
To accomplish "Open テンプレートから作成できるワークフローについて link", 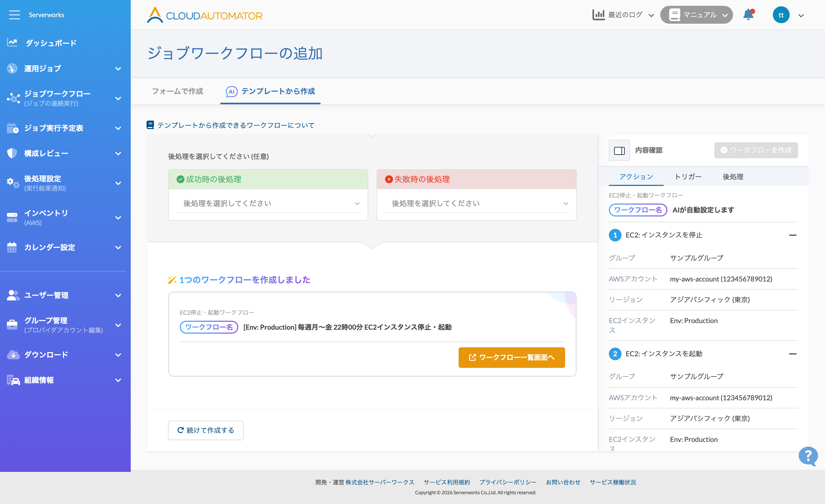I will (236, 125).
